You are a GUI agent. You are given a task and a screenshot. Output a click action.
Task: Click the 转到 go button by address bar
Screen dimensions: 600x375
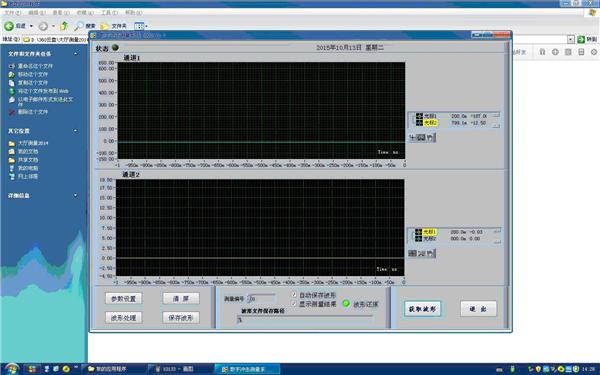tap(587, 39)
